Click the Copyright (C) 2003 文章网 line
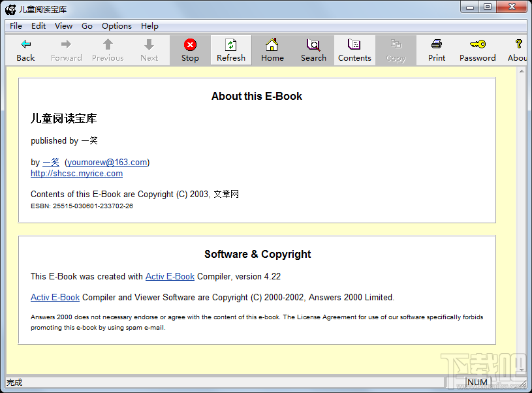Image resolution: width=532 pixels, height=393 pixels. [134, 194]
